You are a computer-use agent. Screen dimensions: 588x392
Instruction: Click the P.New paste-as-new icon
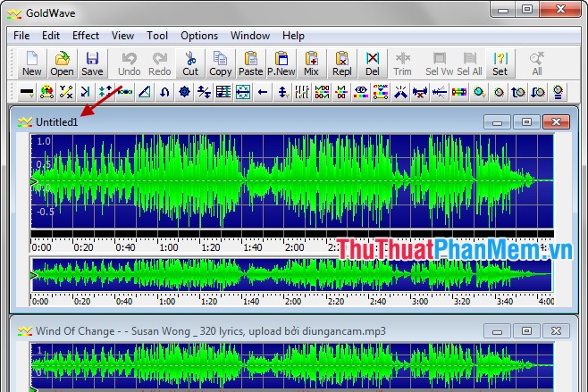click(281, 63)
